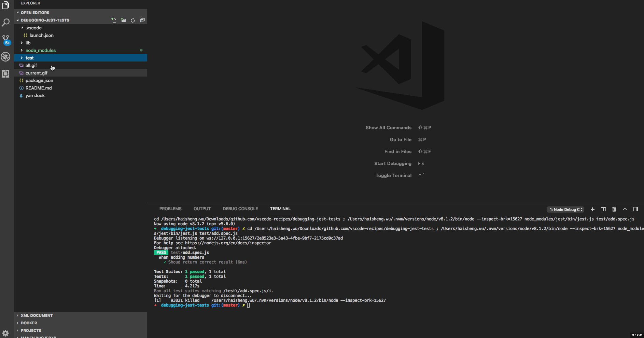
Task: Click the current.gif image file icon
Action: [22, 73]
